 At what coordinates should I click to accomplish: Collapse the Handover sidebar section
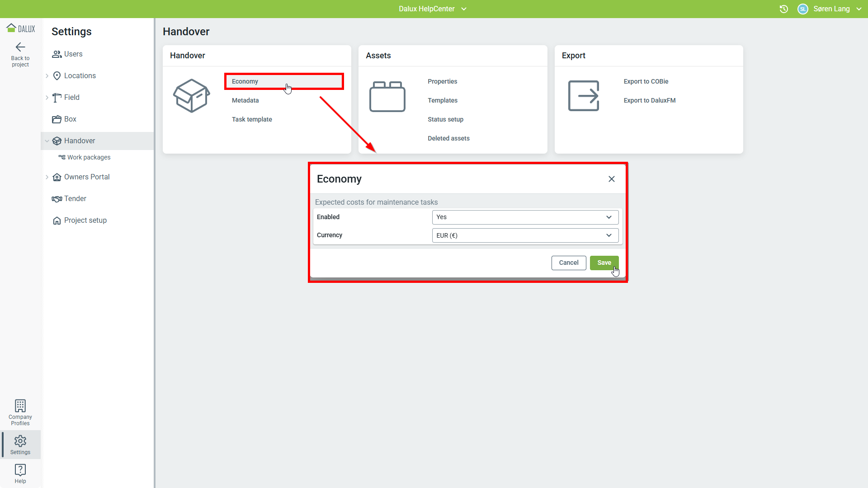[x=47, y=141]
